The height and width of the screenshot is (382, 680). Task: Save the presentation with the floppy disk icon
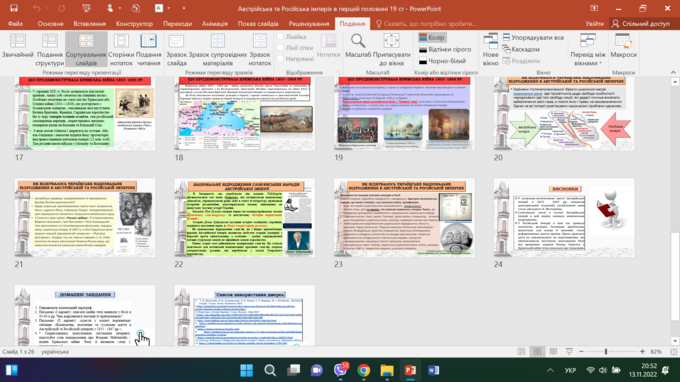tap(14, 8)
